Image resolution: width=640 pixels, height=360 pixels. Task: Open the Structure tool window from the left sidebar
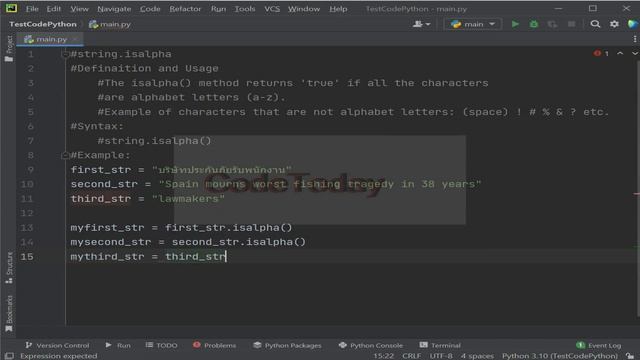point(9,268)
